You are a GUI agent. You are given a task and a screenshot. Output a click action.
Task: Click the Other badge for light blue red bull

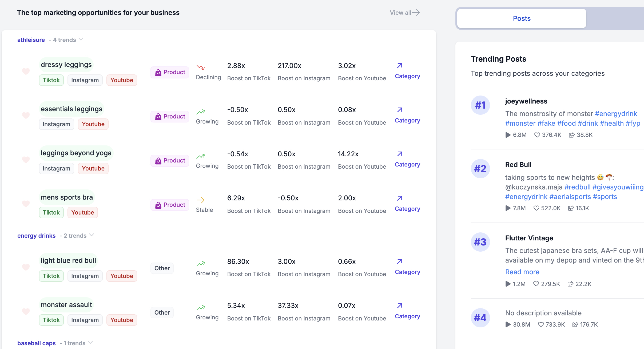(162, 268)
